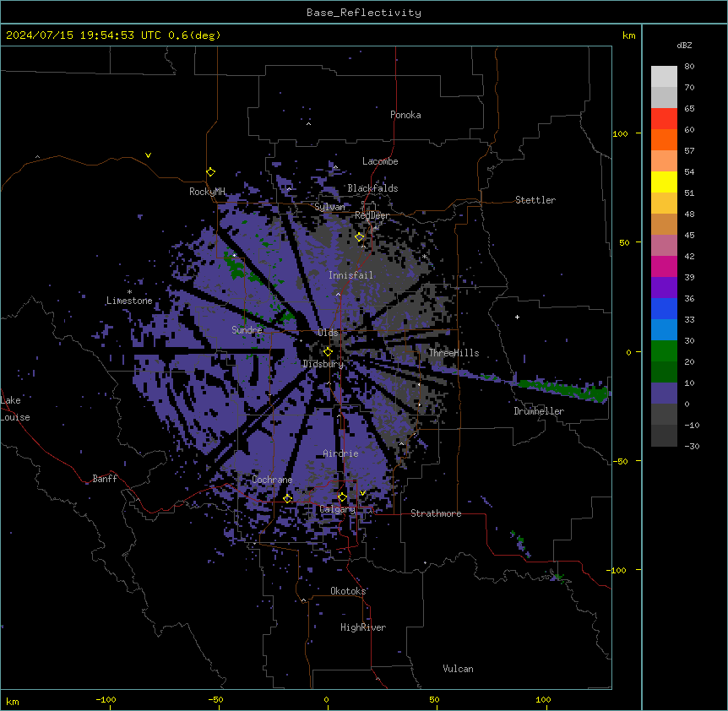Click the Sundre label
Viewport: 728px width, 711px height.
[247, 330]
